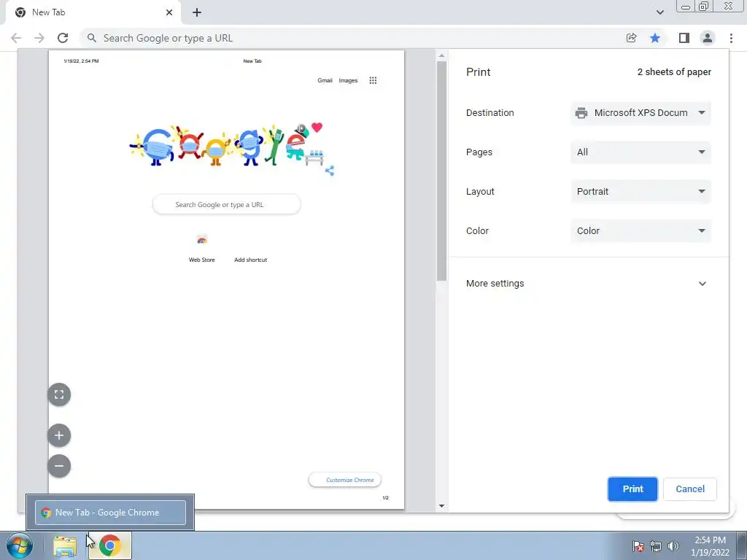
Task: Click the preview scrollbar up arrow
Action: click(441, 55)
